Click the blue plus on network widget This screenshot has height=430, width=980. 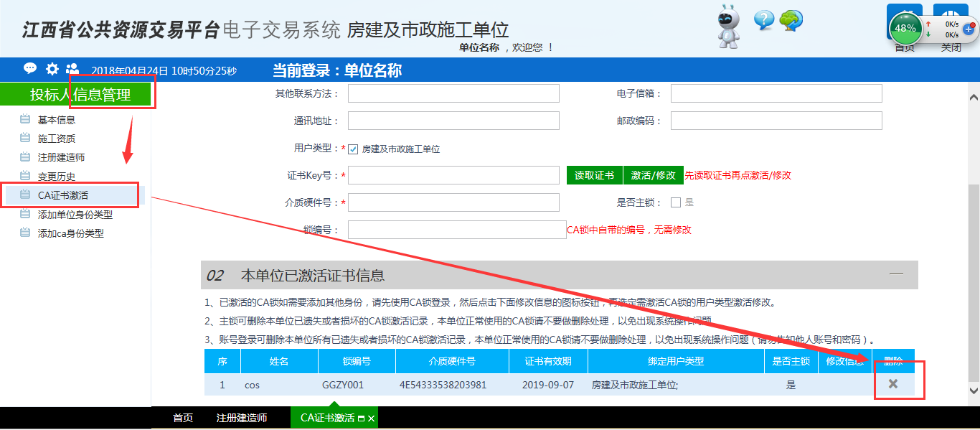pyautogui.click(x=968, y=29)
